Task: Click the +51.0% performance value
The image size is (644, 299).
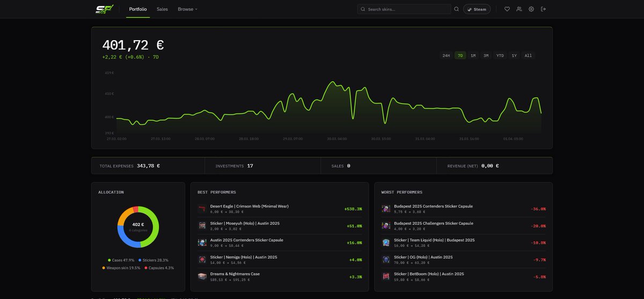Action: coord(355,226)
